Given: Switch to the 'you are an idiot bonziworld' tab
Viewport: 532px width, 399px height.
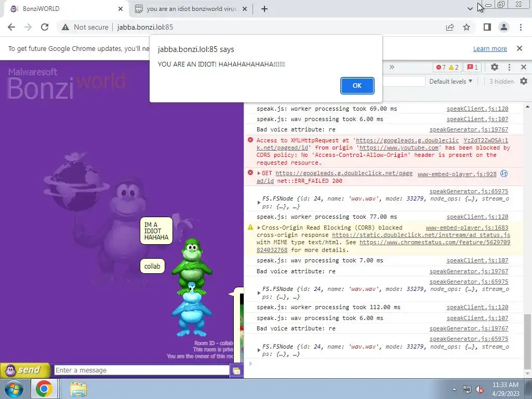Looking at the screenshot, I should tap(191, 9).
